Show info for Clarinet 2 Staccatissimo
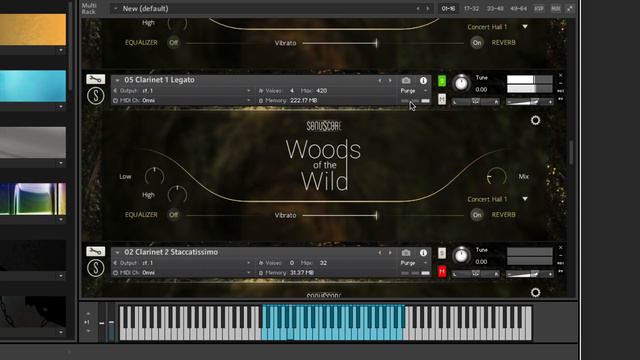Screen dimensions: 640x360 tap(423, 253)
